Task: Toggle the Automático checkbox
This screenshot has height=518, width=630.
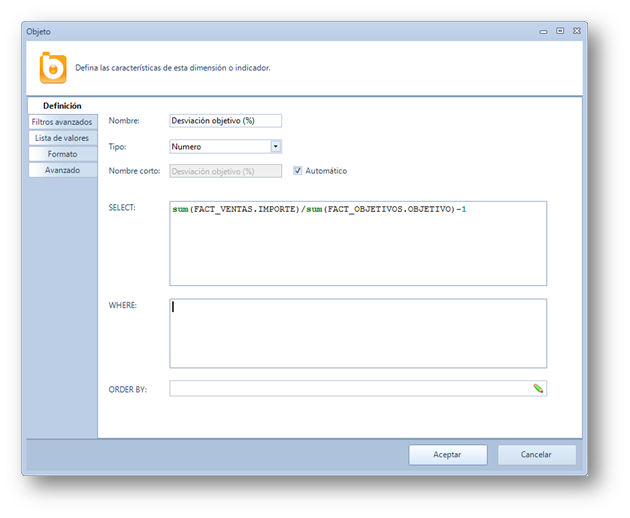Action: click(298, 171)
